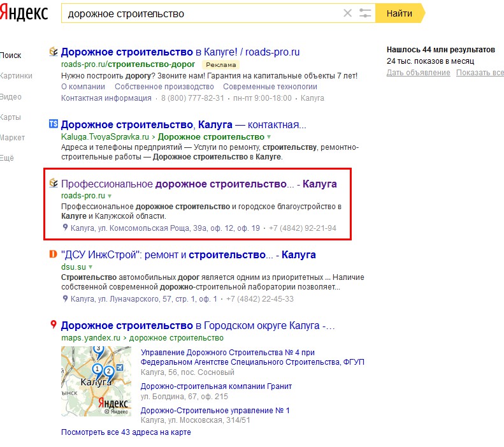504x447 pixels.
Task: Switch to Картинки search
Action: 16,76
